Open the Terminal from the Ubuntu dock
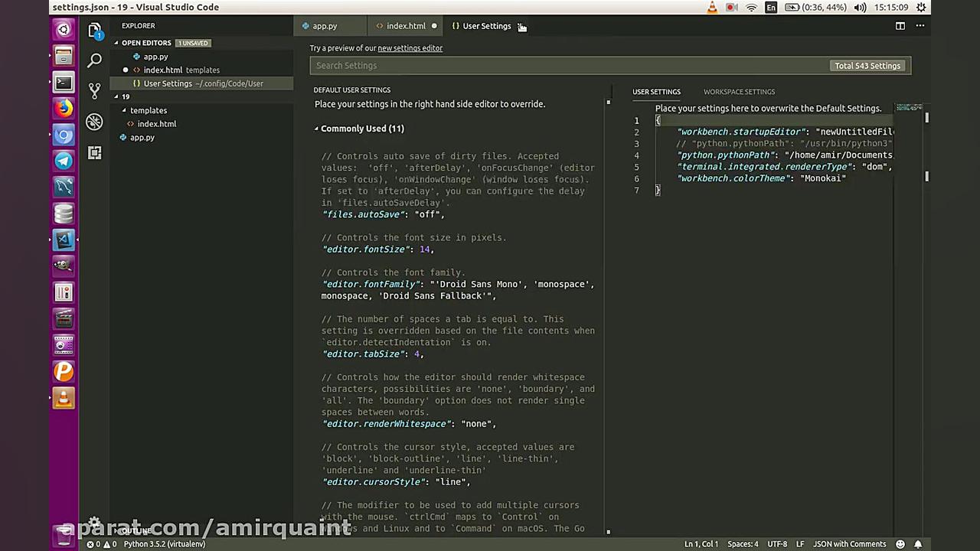Image resolution: width=980 pixels, height=551 pixels. [x=64, y=82]
